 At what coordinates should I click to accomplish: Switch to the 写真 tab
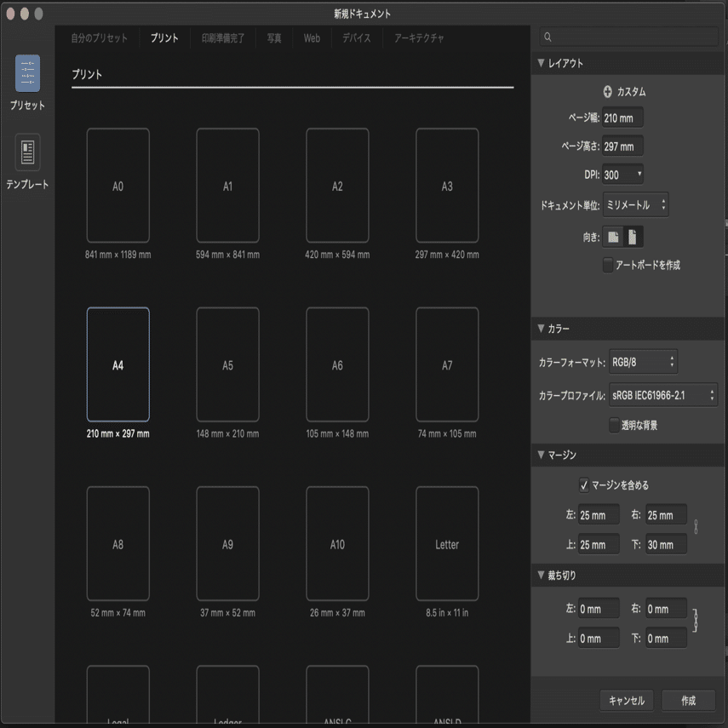(x=273, y=37)
